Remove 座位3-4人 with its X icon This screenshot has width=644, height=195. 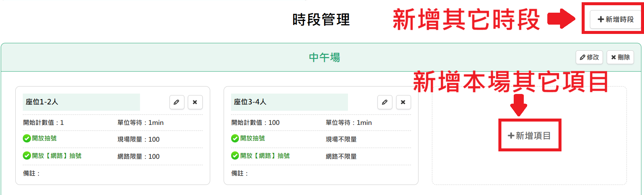403,102
